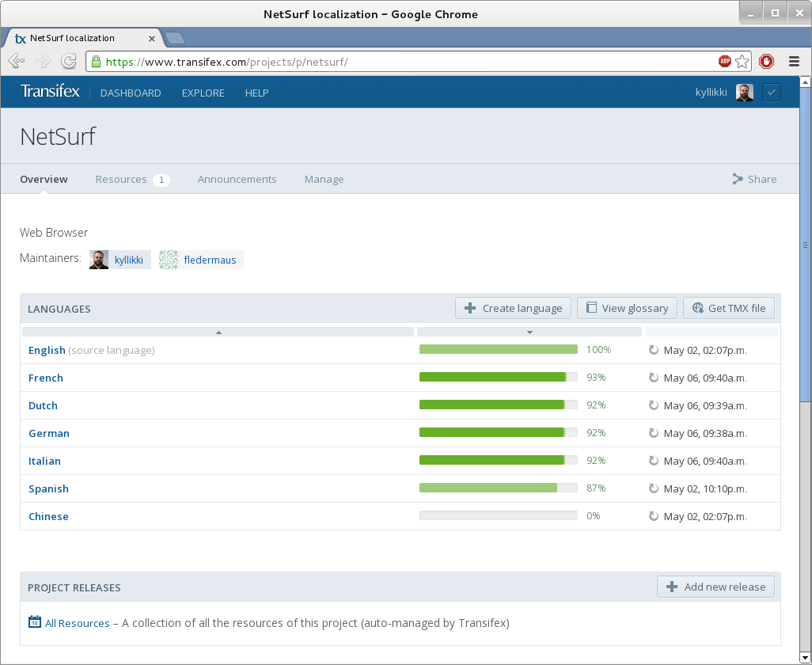Click the page vertical scrollbar thumb
The image size is (812, 665).
point(805,244)
